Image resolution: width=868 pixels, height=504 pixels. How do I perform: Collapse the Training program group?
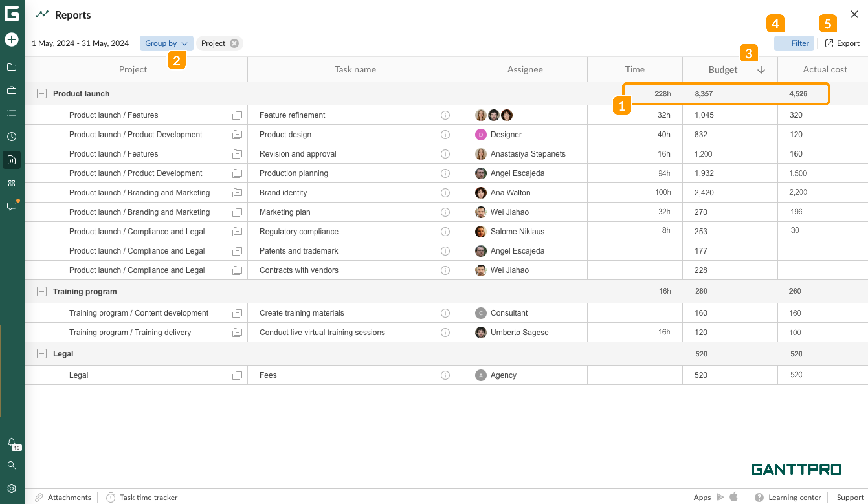pos(42,291)
